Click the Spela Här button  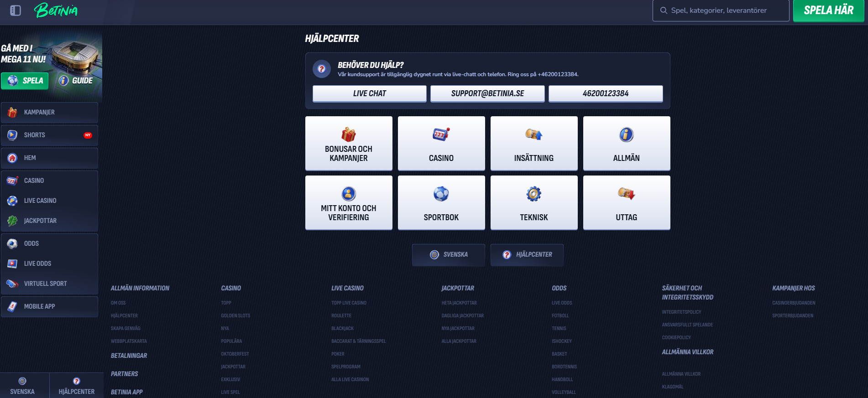(x=828, y=10)
